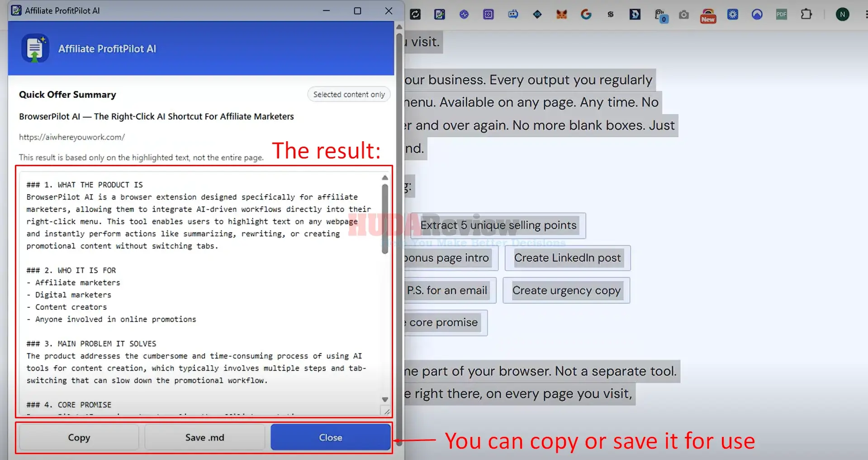Click the Affiliate ProfitPilot AI logo in header
Screen dimensions: 868x460
35,48
